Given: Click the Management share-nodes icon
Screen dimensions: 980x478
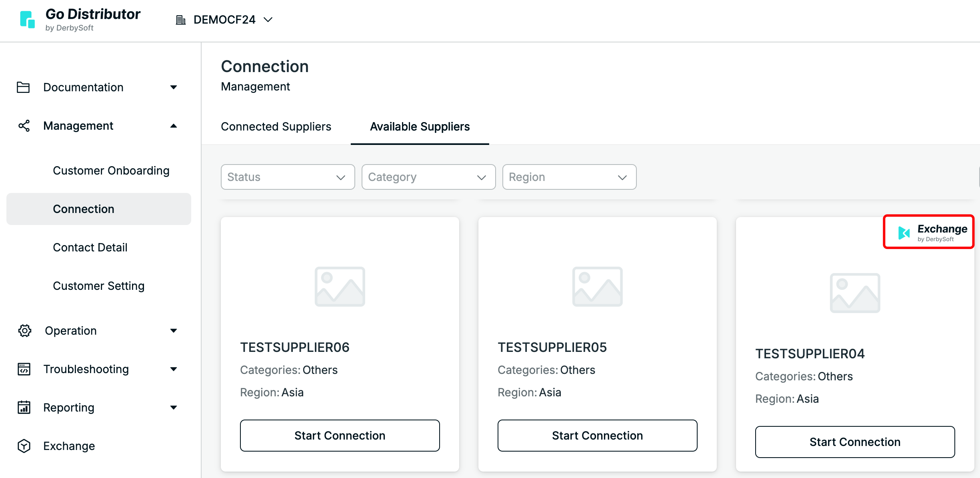Looking at the screenshot, I should pyautogui.click(x=24, y=126).
